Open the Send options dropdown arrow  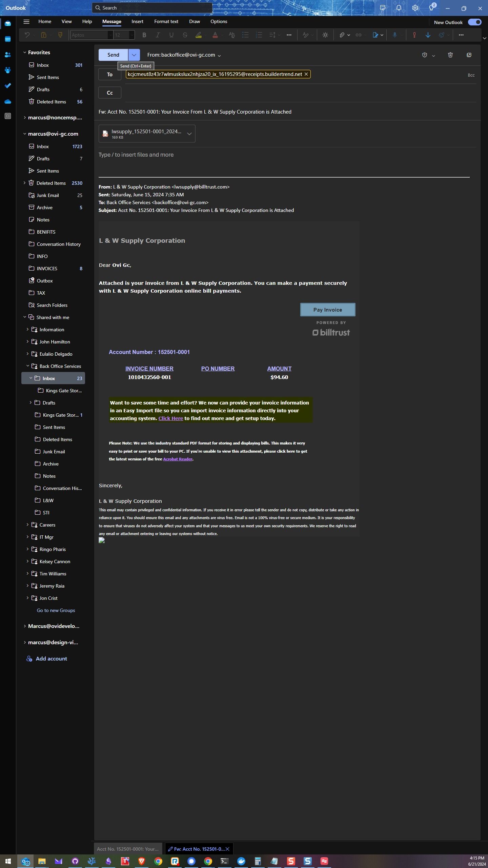tap(134, 55)
